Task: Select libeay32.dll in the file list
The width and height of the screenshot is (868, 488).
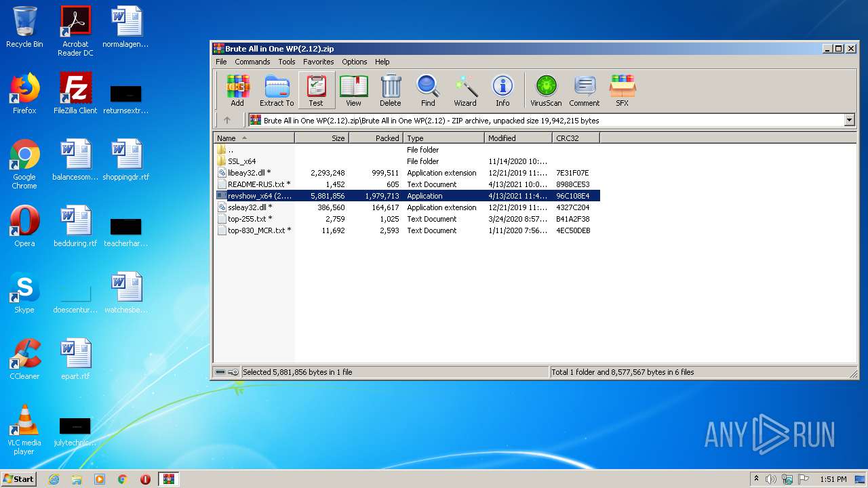Action: 407,173
